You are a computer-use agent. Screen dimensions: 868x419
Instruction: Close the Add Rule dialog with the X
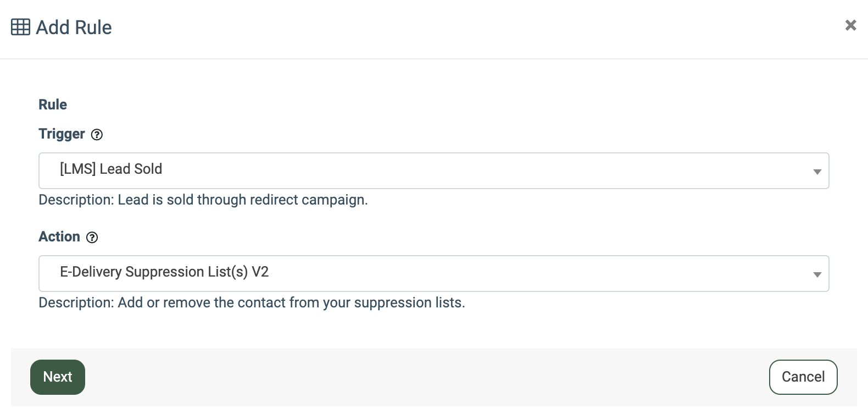click(850, 25)
